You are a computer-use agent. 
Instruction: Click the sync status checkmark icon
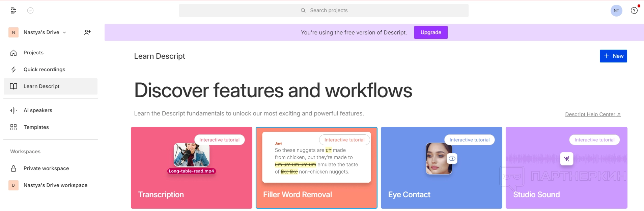click(30, 10)
